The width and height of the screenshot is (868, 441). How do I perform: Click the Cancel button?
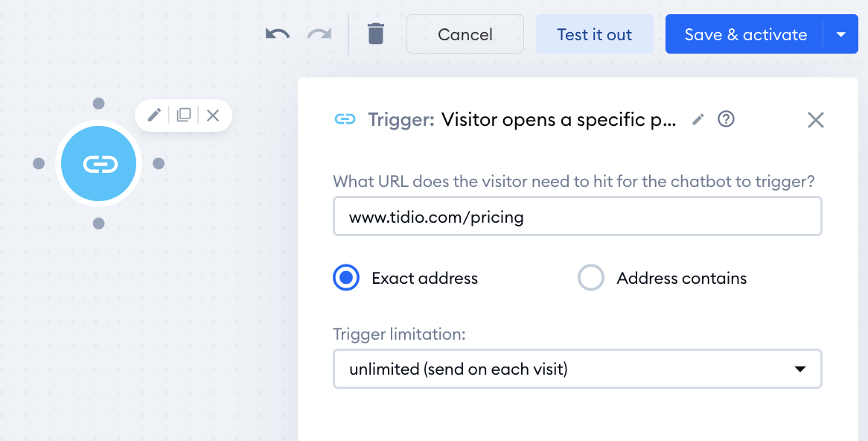(x=465, y=34)
